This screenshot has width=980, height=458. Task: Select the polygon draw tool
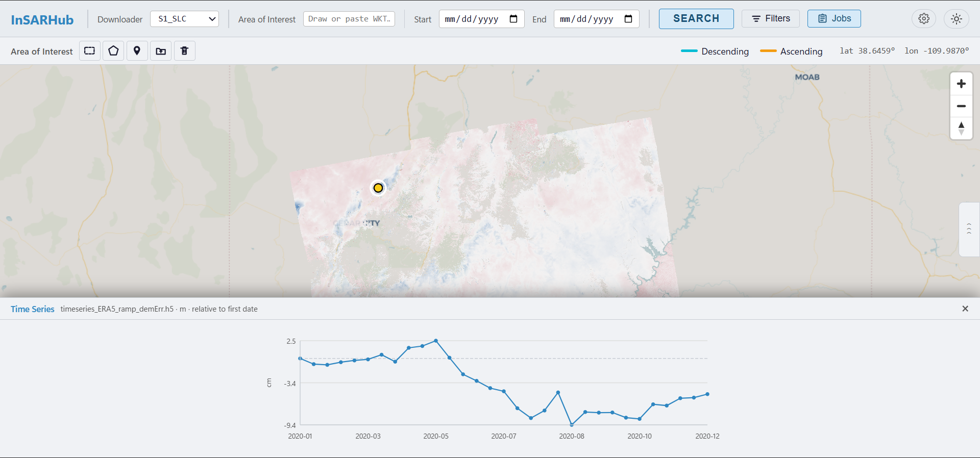[113, 51]
